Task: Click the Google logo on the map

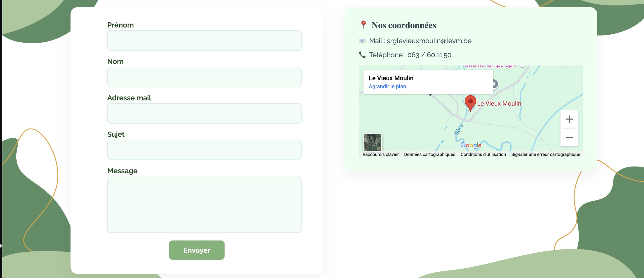Action: (471, 145)
